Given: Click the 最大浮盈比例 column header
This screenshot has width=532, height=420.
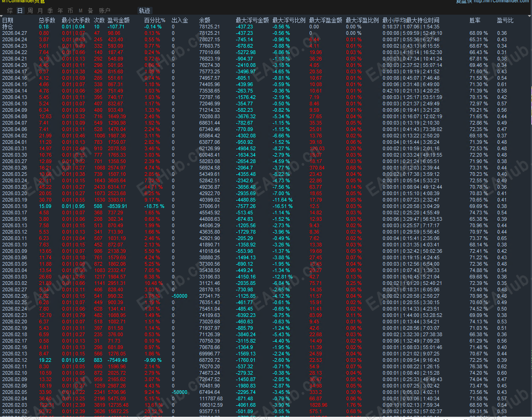Looking at the screenshot, I should (362, 20).
